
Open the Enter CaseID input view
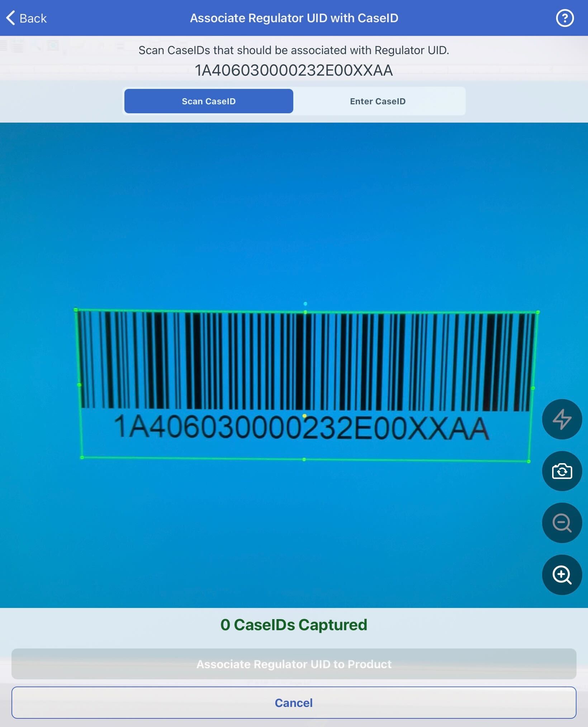point(378,101)
